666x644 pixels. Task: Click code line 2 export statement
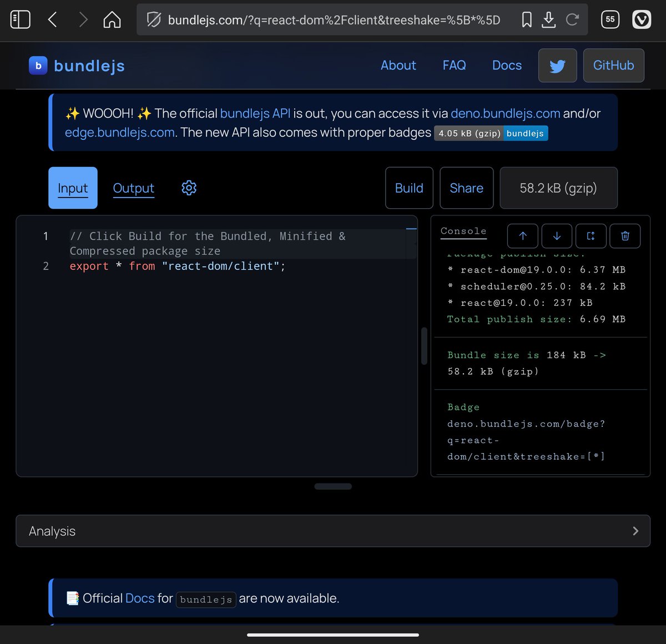click(177, 266)
